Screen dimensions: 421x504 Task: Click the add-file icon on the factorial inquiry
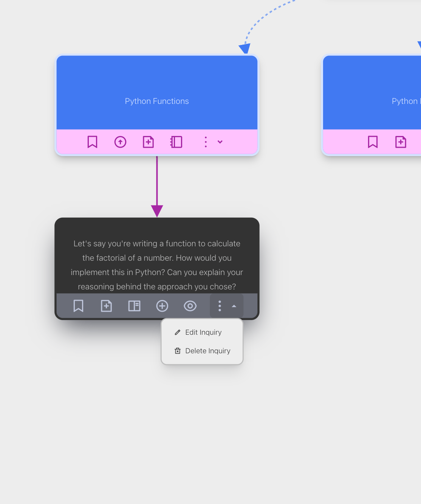tap(106, 306)
